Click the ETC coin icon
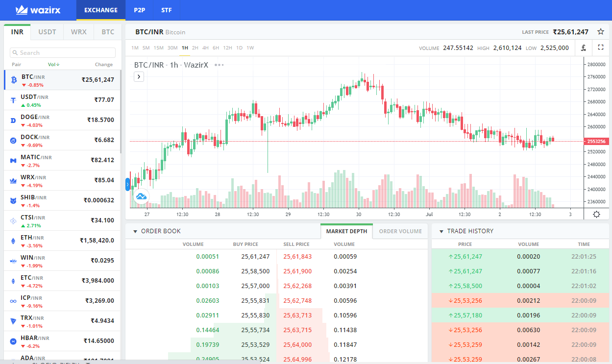The width and height of the screenshot is (612, 364). pos(13,281)
